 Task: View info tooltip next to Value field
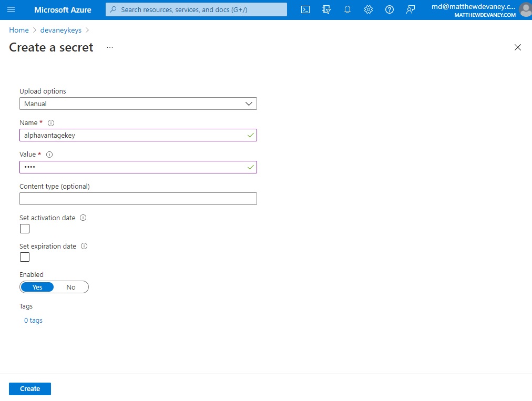49,154
